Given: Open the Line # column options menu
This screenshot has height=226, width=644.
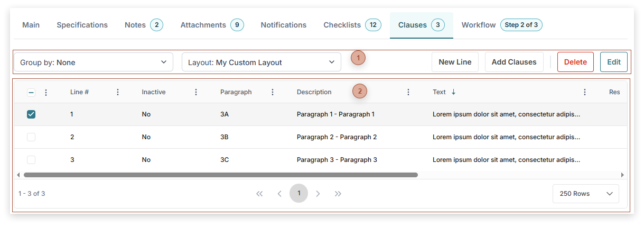Looking at the screenshot, I should point(118,92).
